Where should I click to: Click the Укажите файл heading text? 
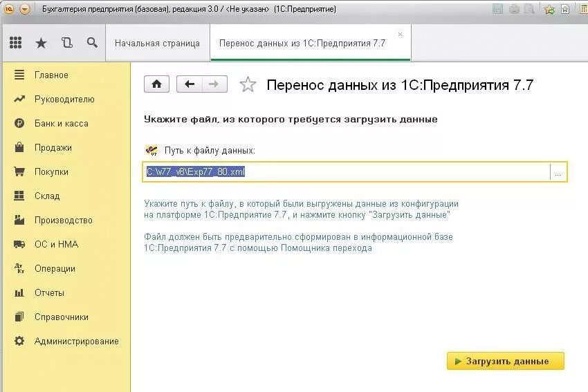[x=291, y=120]
